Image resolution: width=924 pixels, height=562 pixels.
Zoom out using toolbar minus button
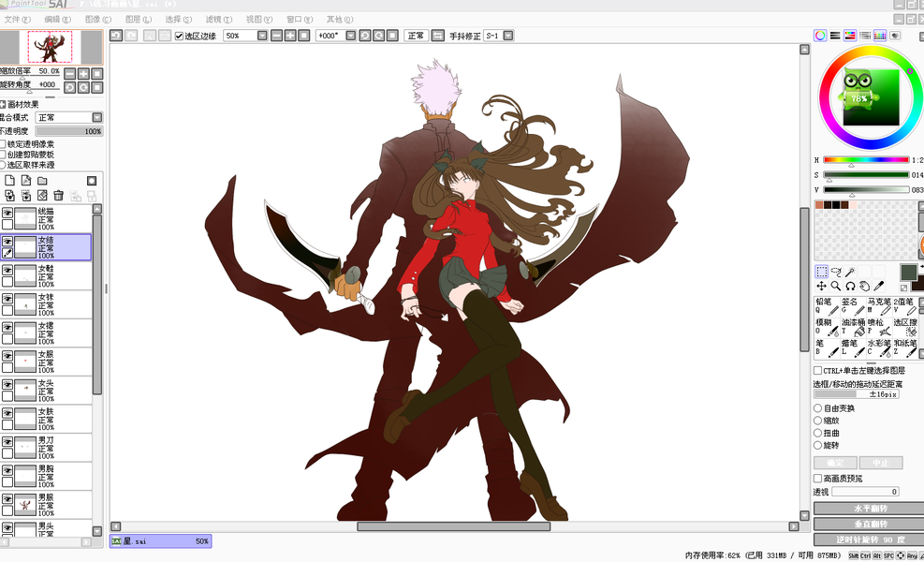tap(277, 36)
